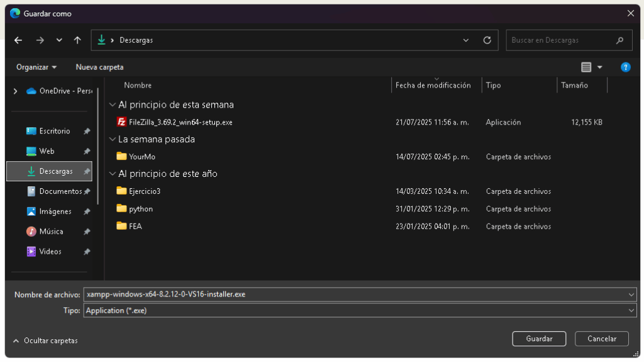Click the pin icon next to Documentos
644x362 pixels.
pos(87,191)
